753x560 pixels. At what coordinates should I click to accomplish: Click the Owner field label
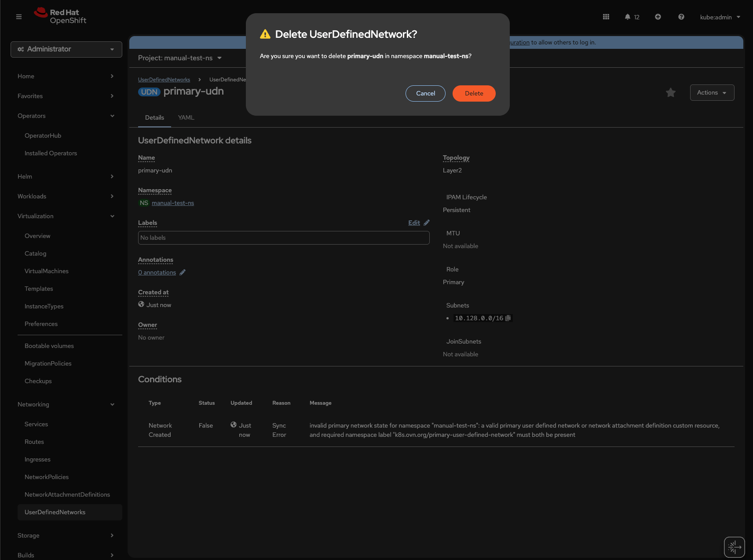(147, 325)
